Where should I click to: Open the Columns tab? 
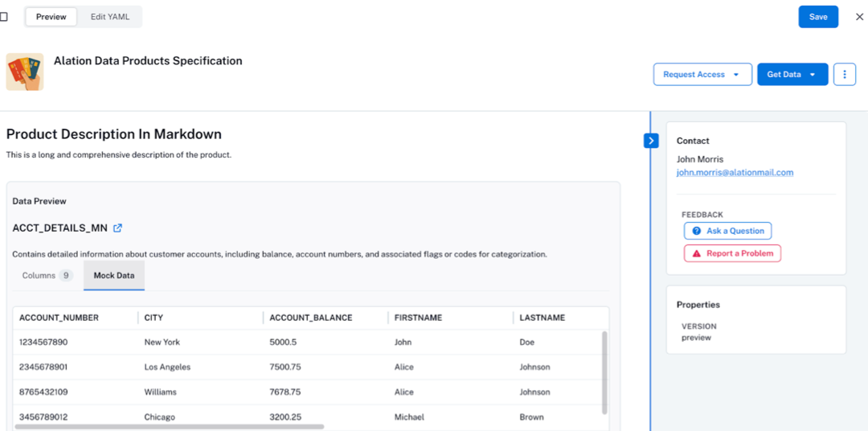point(47,275)
